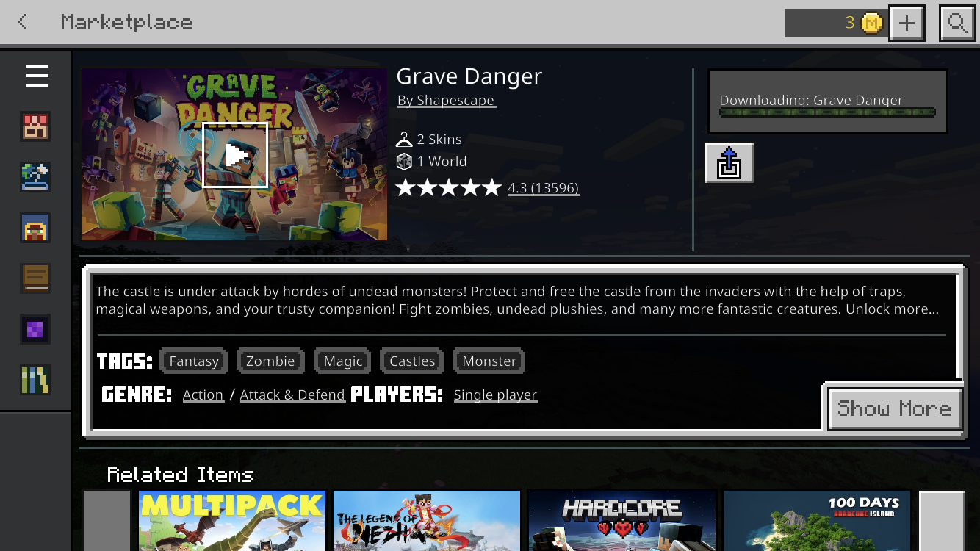The width and height of the screenshot is (980, 551).
Task: Select the purple block sidebar icon
Action: pos(35,329)
